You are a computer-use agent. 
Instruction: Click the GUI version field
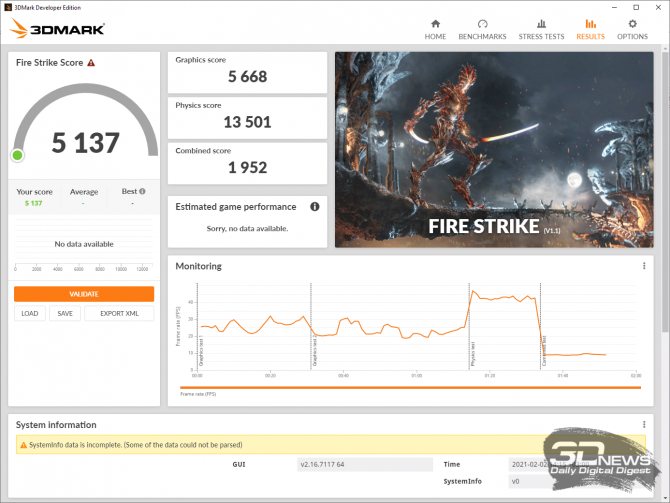click(x=365, y=465)
